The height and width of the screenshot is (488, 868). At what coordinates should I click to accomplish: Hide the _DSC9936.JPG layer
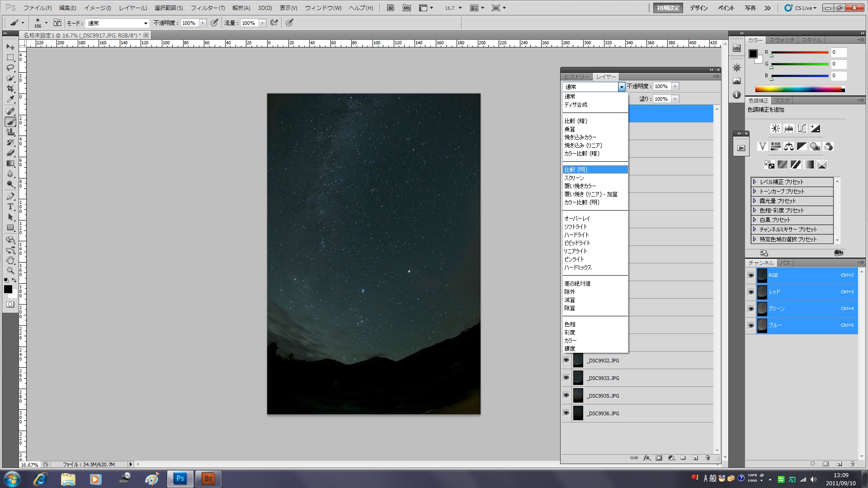[x=566, y=413]
